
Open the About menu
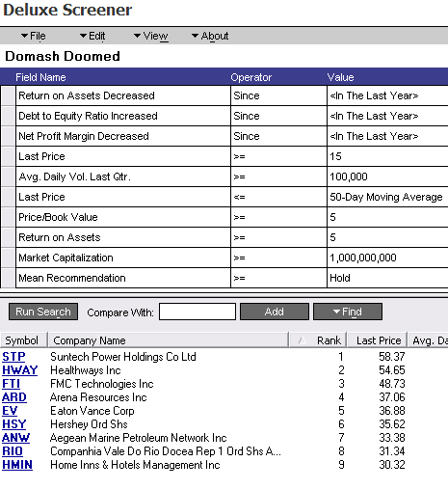pos(210,36)
